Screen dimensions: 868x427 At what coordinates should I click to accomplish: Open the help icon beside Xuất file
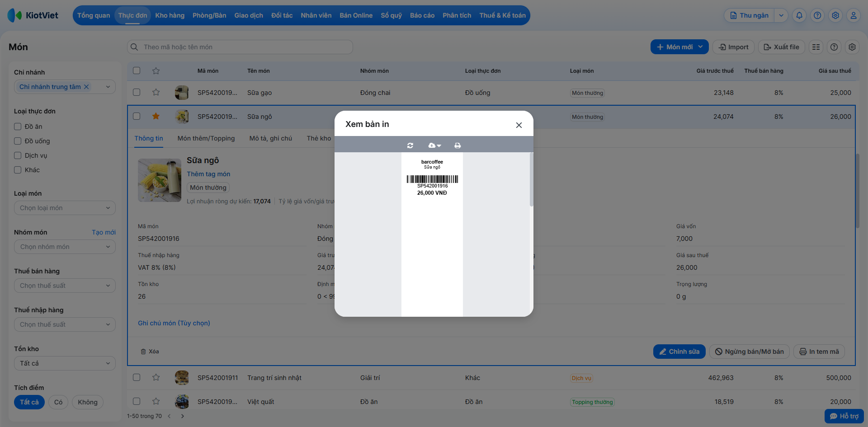[x=834, y=47]
